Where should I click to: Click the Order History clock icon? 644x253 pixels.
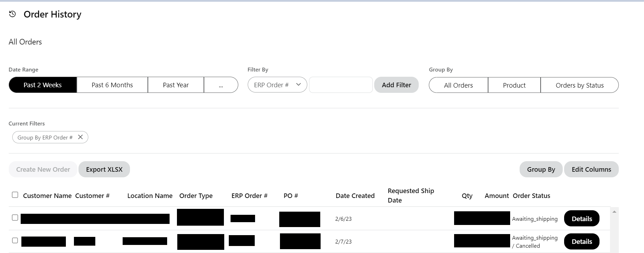pos(13,14)
